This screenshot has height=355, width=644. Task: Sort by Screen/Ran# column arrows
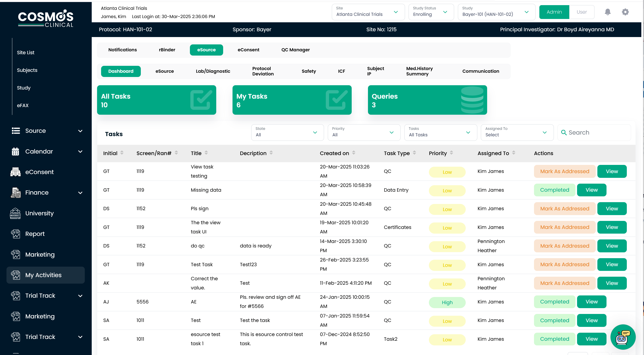[x=176, y=153]
